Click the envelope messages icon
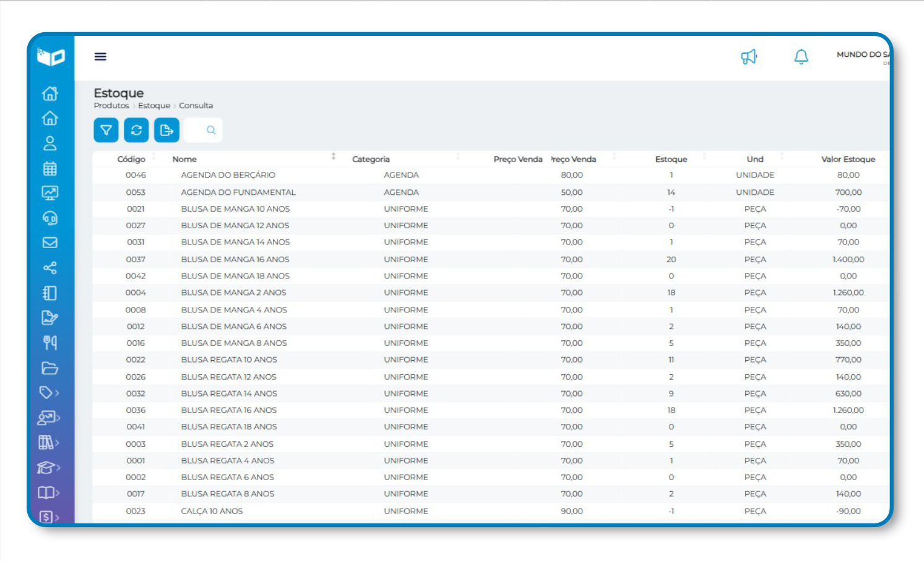 click(50, 243)
